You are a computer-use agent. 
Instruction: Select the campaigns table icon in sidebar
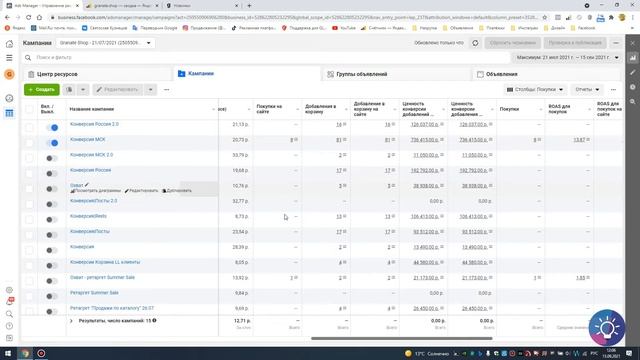[9, 113]
